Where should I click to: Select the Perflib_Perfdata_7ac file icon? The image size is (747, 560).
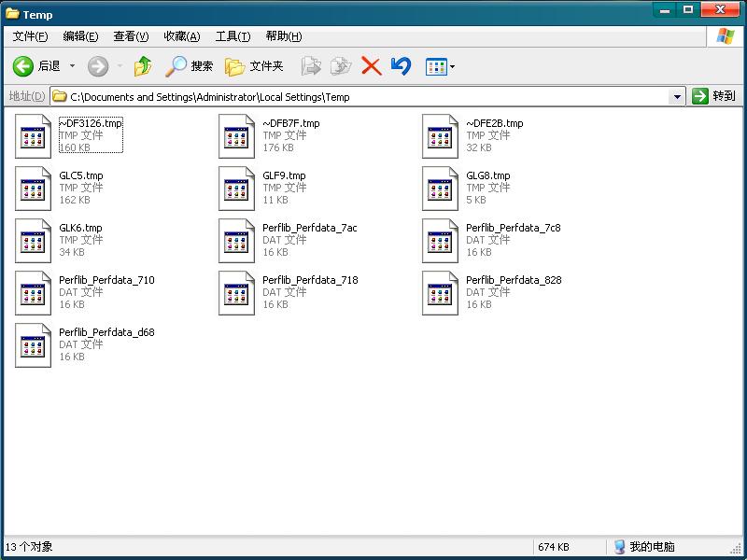click(x=236, y=241)
